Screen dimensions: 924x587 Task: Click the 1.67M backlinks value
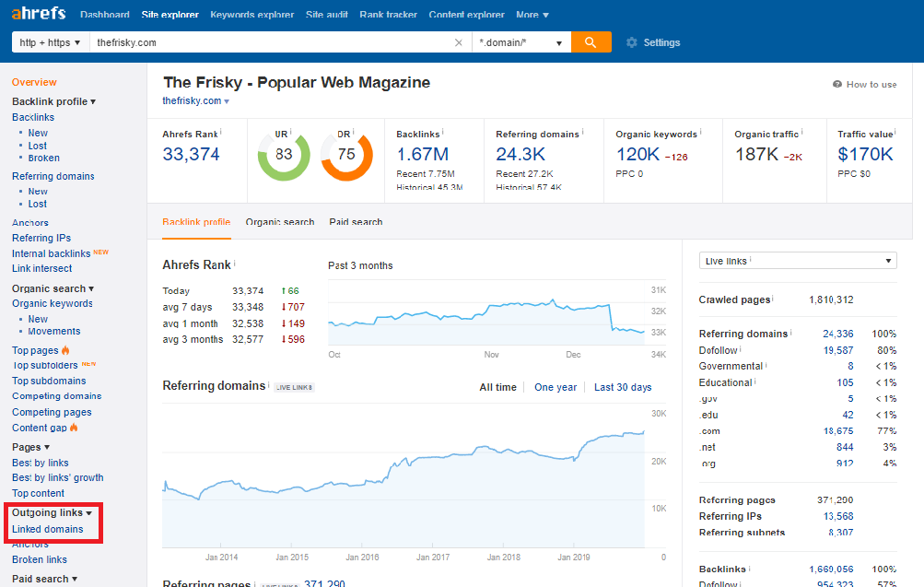423,155
